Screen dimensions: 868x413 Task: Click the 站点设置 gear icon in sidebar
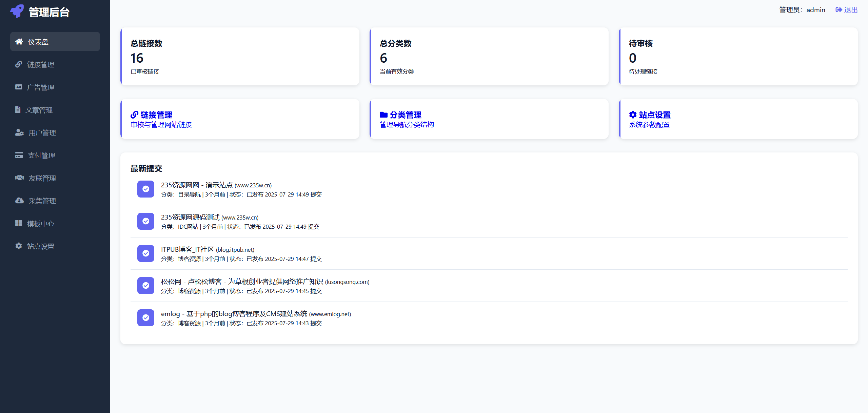(x=19, y=246)
